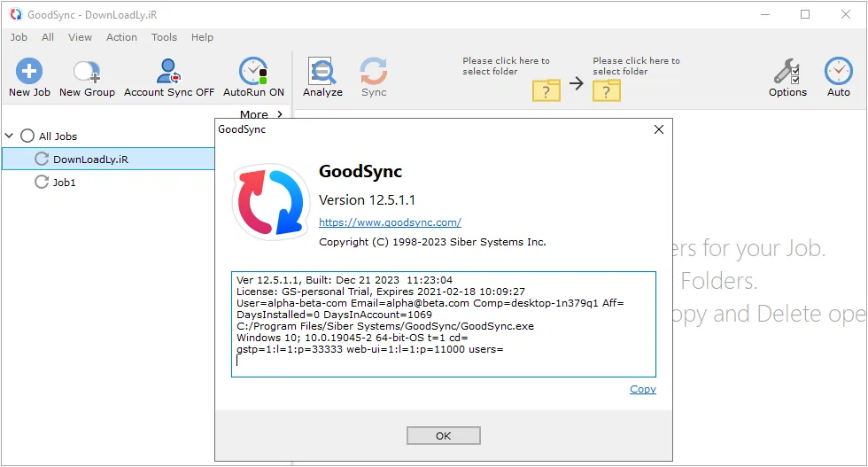
Task: Open the Tools menu
Action: [164, 37]
